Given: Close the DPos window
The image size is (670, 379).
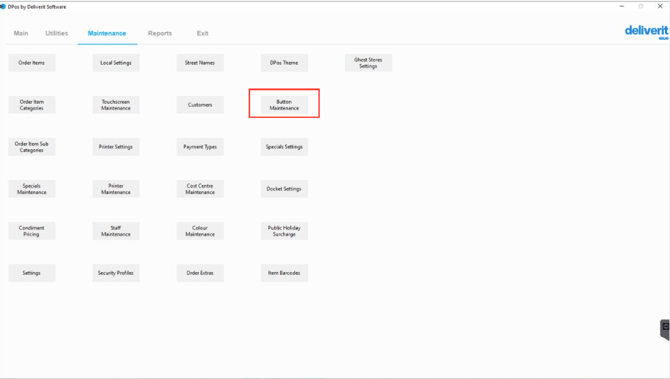Looking at the screenshot, I should click(660, 6).
